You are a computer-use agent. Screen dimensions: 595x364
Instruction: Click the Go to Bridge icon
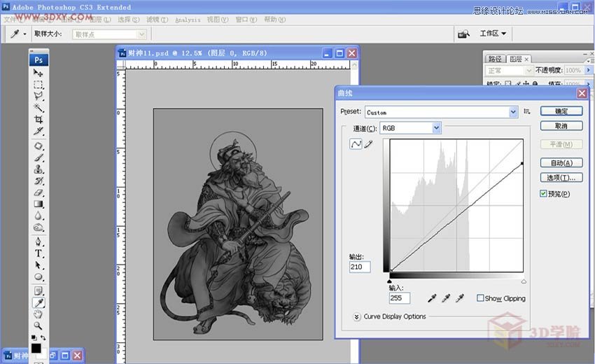point(463,34)
